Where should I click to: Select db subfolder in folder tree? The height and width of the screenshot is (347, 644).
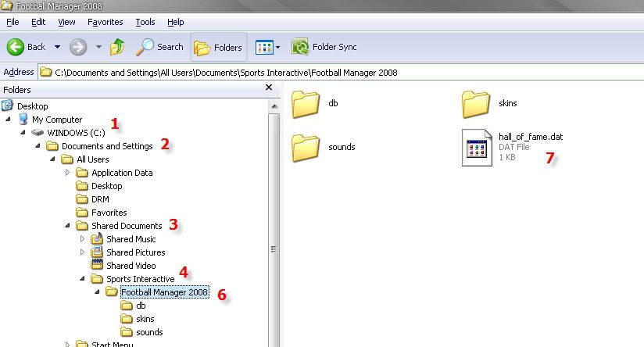tap(141, 306)
